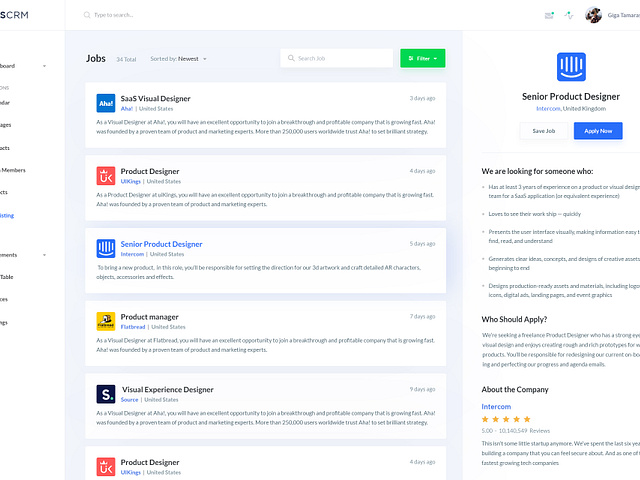Open the Senior Product Designer job title in the list

[x=161, y=244]
